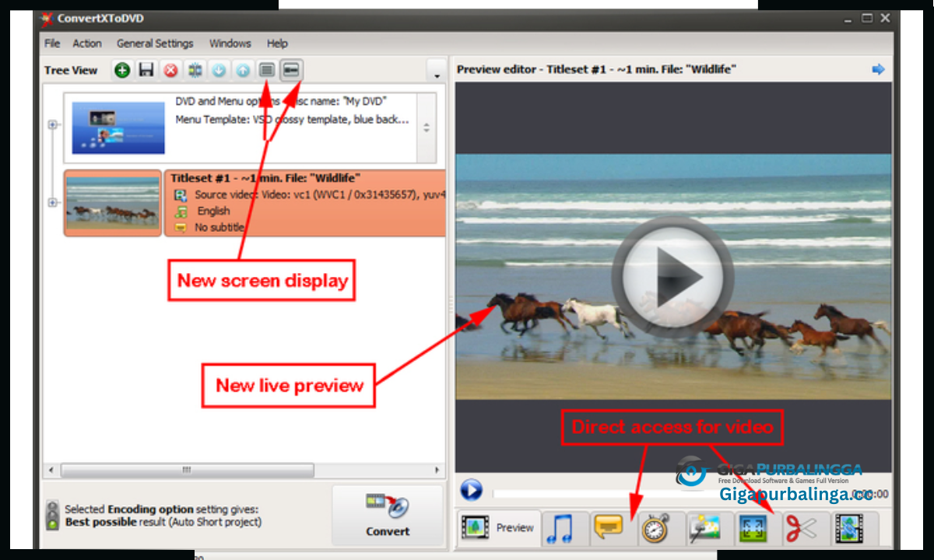
Task: Save project with the floppy disk icon
Action: tap(146, 70)
